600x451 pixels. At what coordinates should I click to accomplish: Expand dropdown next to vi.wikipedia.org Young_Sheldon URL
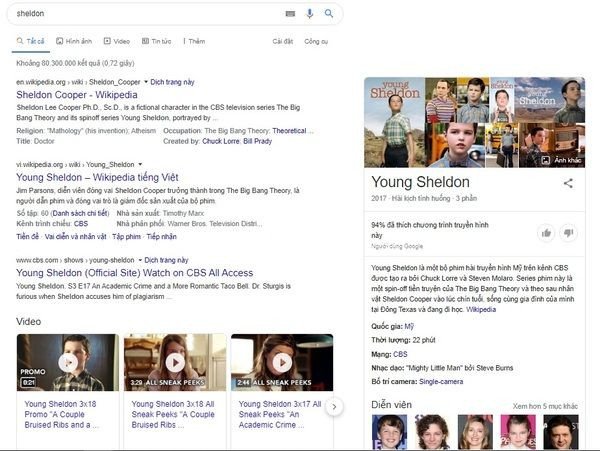[140, 164]
